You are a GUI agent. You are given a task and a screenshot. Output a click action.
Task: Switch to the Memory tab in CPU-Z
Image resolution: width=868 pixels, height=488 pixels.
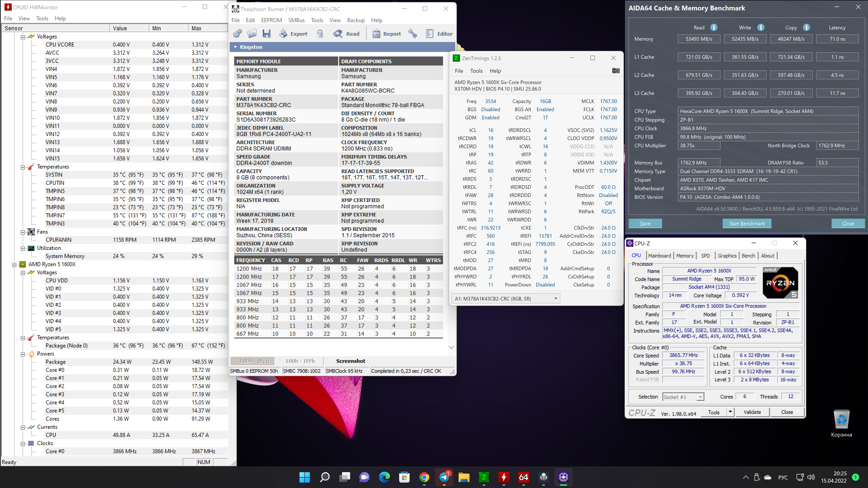(x=685, y=256)
